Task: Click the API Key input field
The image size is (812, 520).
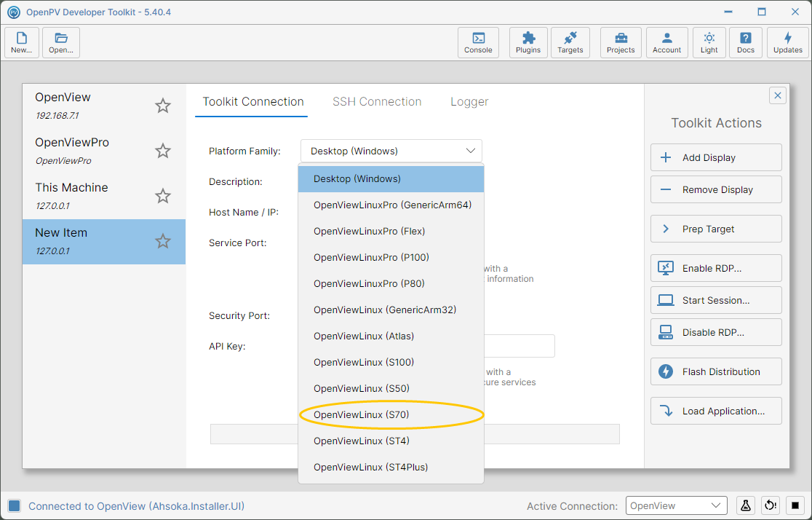Action: pyautogui.click(x=519, y=346)
